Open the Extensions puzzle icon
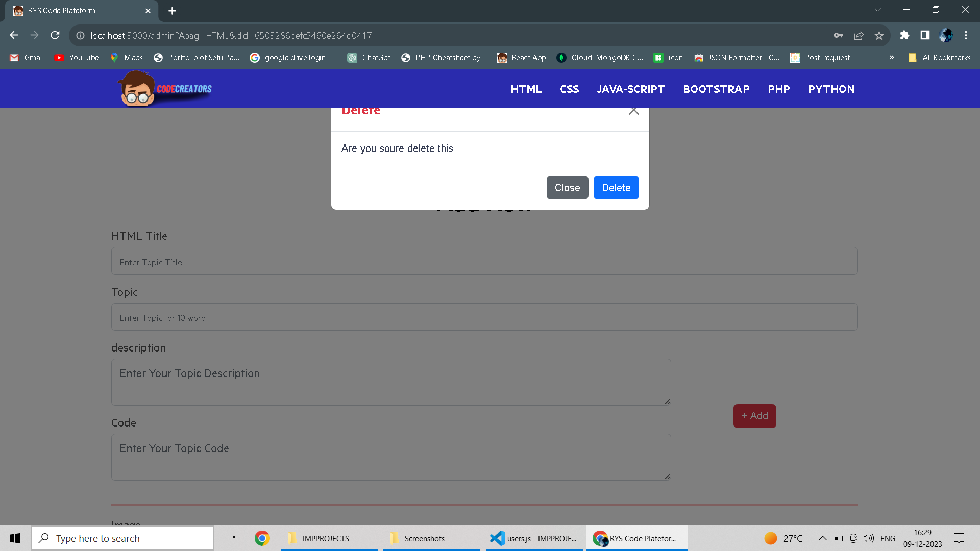The height and width of the screenshot is (551, 980). [904, 35]
